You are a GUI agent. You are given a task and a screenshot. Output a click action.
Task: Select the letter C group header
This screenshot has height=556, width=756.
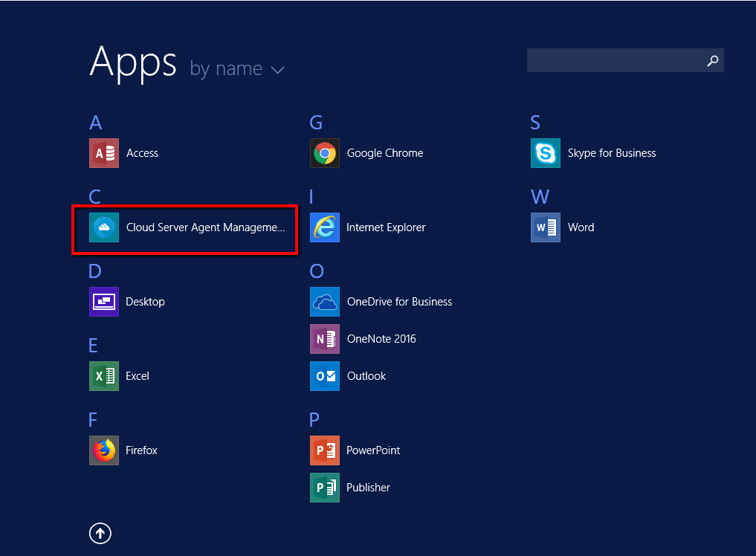tap(95, 197)
